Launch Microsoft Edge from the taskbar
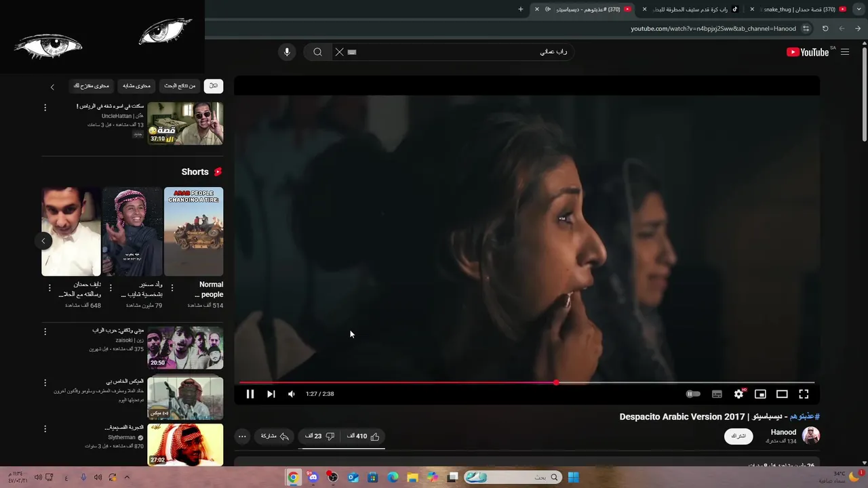This screenshot has height=488, width=868. [393, 477]
